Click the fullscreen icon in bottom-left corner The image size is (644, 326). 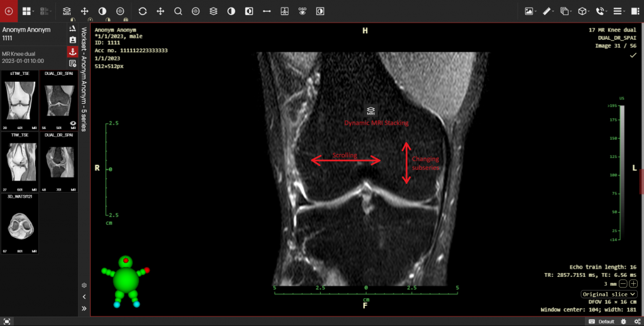7,321
